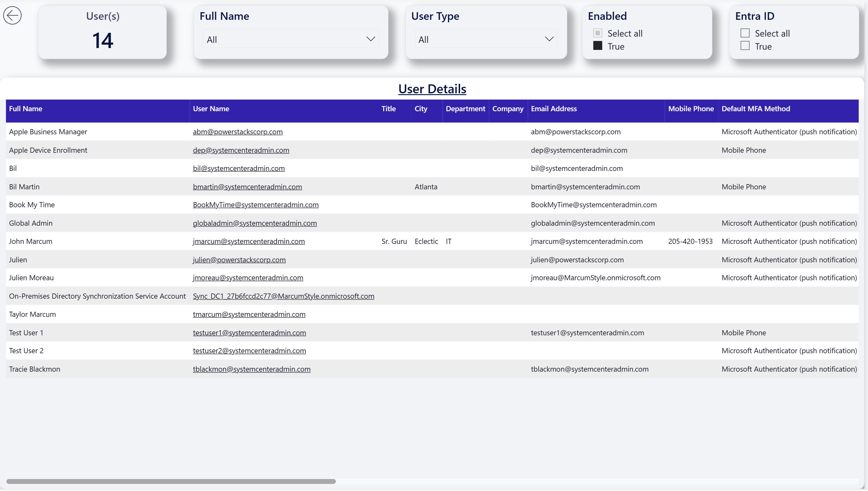Click the back arrow icon
This screenshot has width=868, height=491.
12,15
